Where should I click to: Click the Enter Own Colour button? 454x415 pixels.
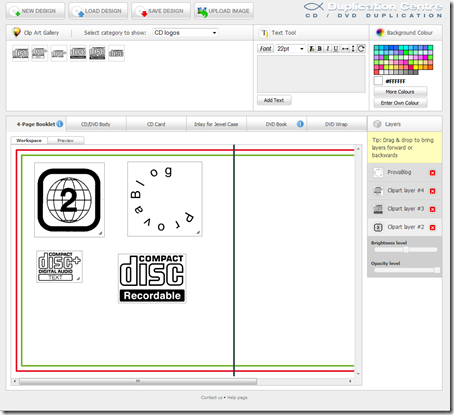click(x=400, y=103)
